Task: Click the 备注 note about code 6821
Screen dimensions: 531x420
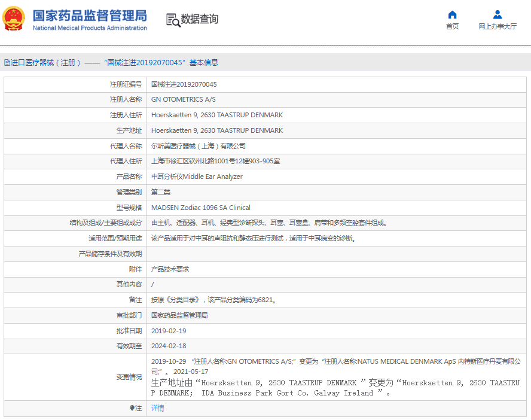Action: 213,300
